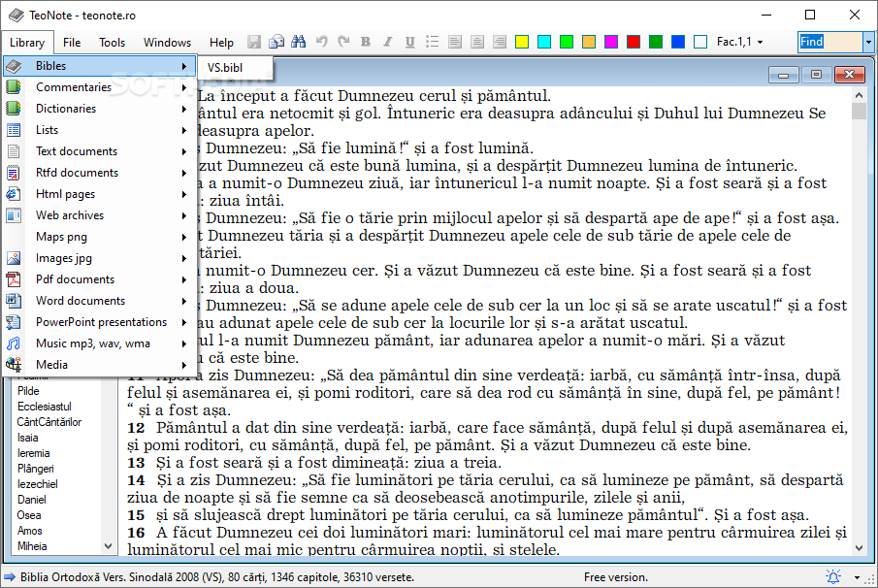
Task: Toggle underline formatting
Action: (409, 42)
